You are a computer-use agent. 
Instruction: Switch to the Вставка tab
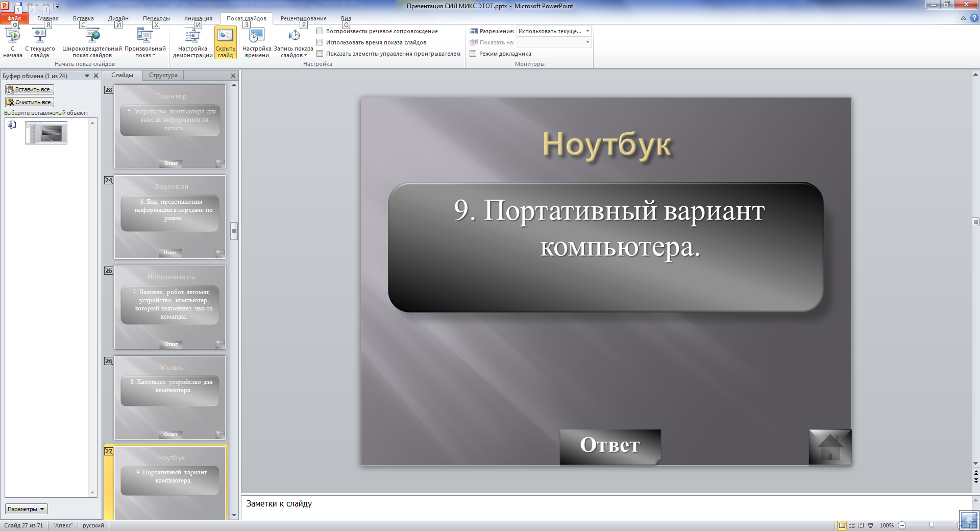click(83, 18)
